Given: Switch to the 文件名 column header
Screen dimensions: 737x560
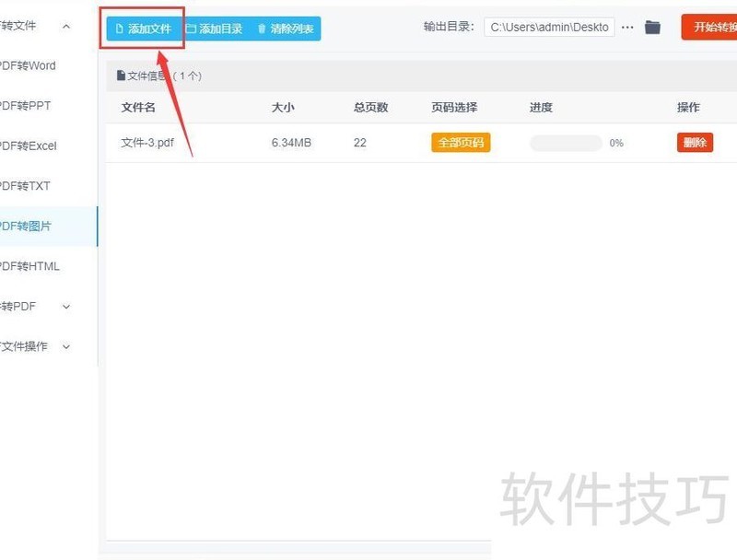Looking at the screenshot, I should [138, 108].
